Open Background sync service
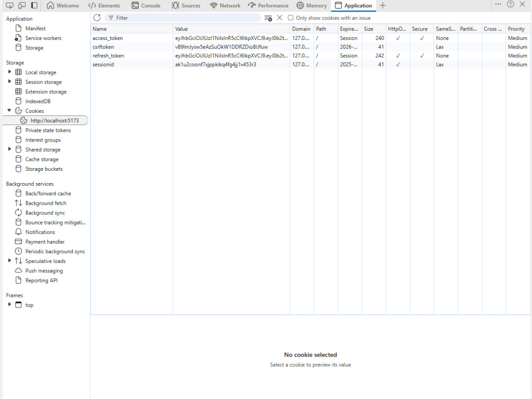The image size is (532, 399). pos(45,213)
